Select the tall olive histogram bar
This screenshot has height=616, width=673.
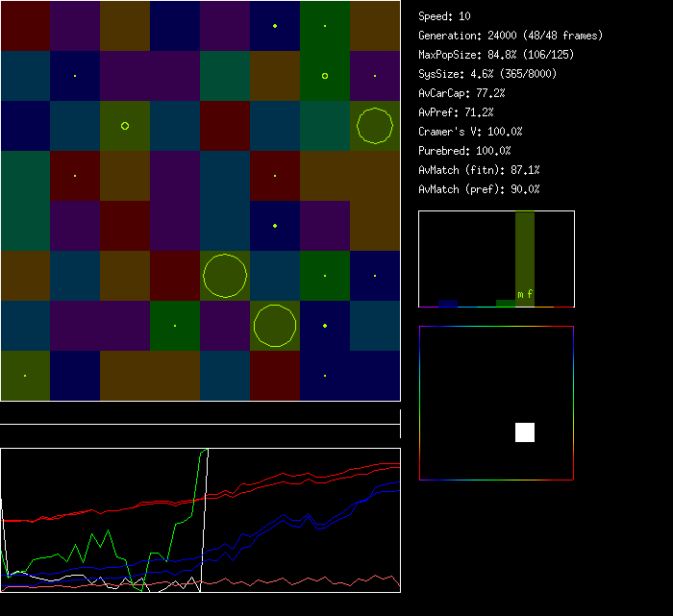(x=525, y=250)
